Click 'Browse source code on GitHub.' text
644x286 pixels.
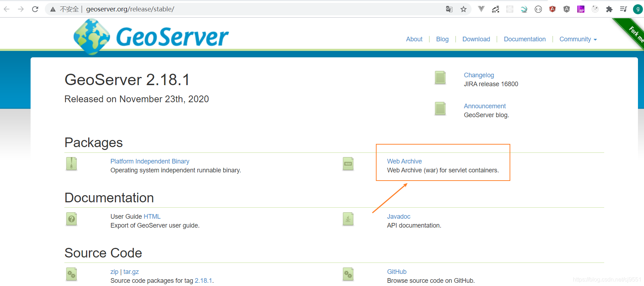[431, 281]
